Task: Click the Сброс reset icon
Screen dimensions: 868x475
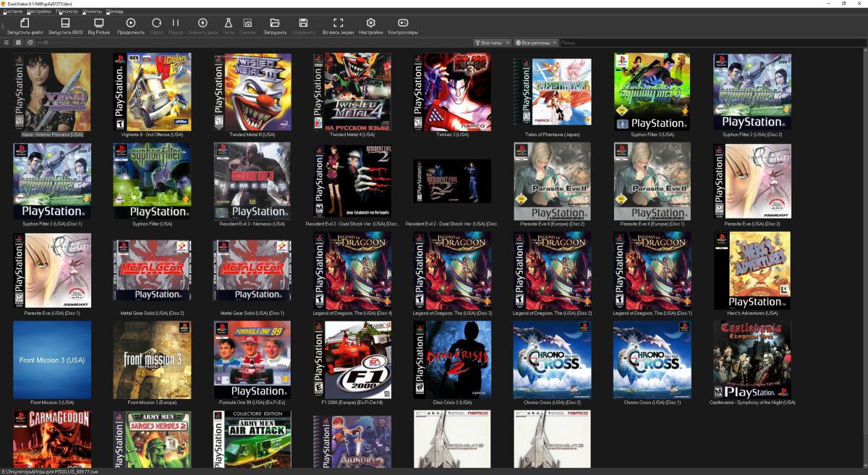Action: coord(156,23)
